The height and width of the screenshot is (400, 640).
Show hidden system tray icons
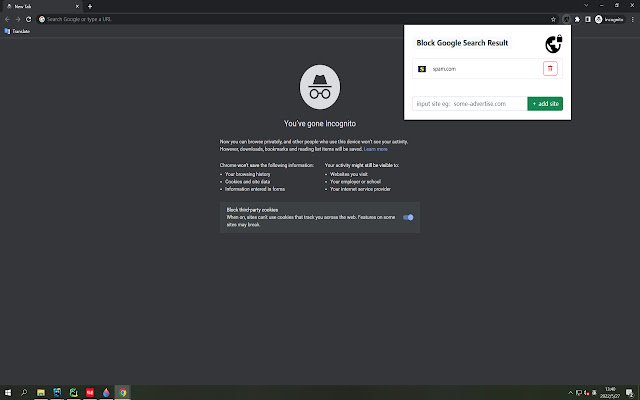pos(570,393)
